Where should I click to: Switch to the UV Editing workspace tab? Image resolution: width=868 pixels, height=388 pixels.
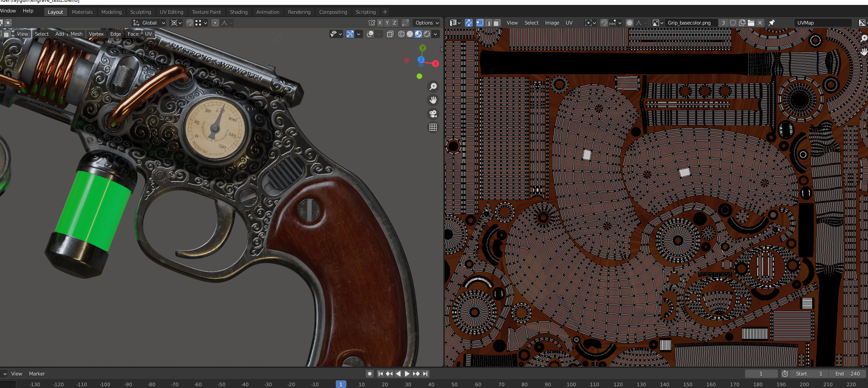171,12
